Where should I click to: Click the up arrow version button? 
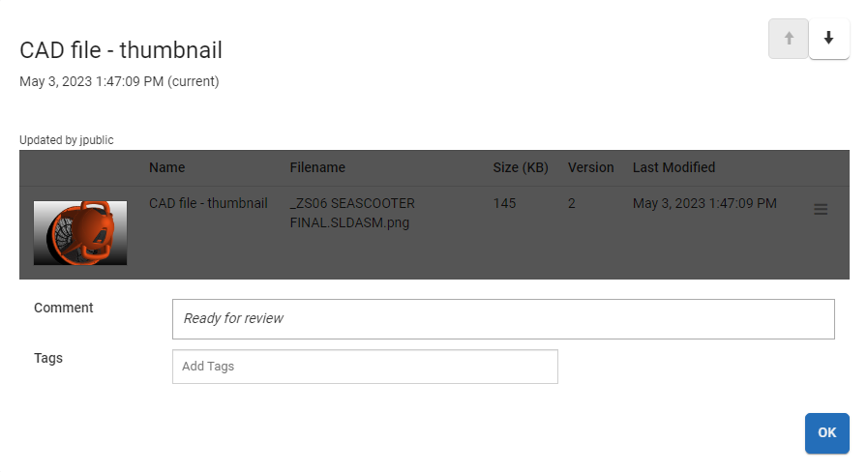point(789,39)
